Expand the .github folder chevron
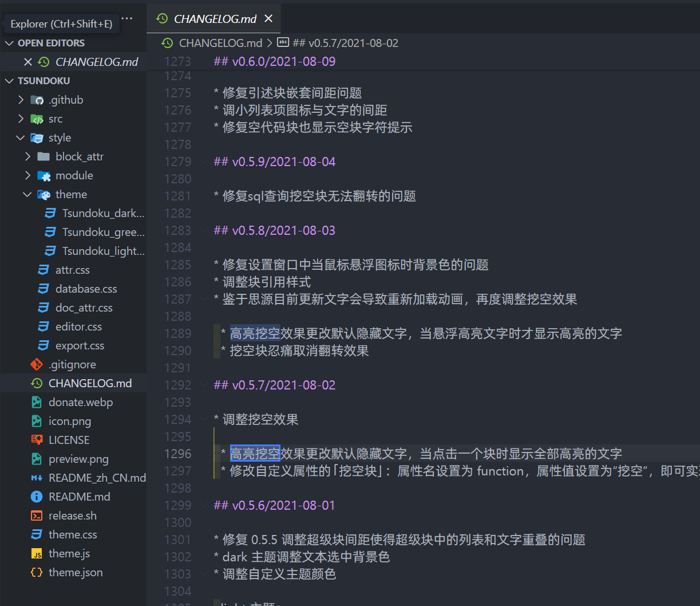700x606 pixels. (x=21, y=100)
